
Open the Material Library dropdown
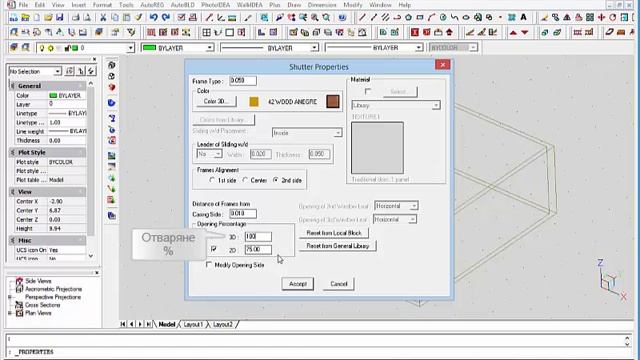(436, 105)
